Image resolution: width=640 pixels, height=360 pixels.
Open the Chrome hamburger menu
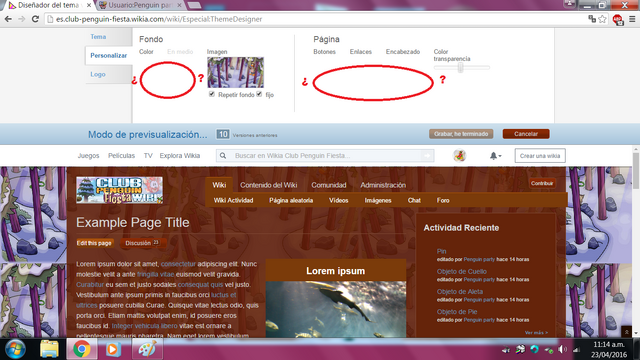[632, 19]
